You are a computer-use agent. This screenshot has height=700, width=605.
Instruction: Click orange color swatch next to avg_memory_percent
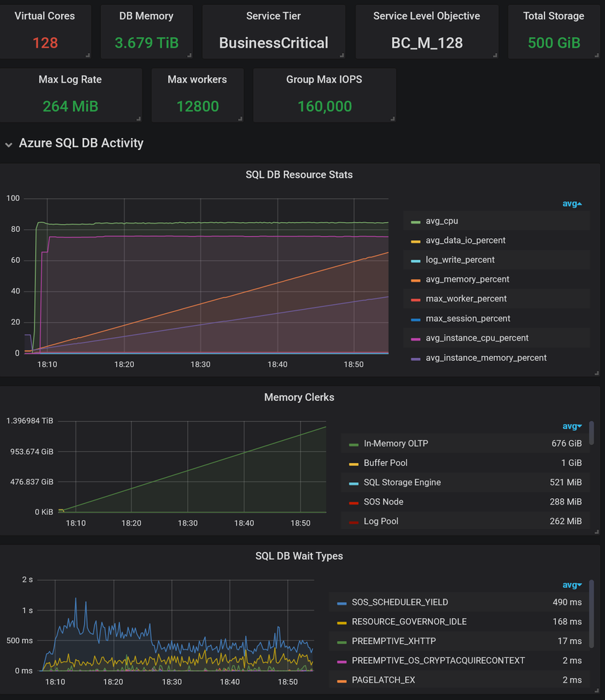click(x=416, y=280)
